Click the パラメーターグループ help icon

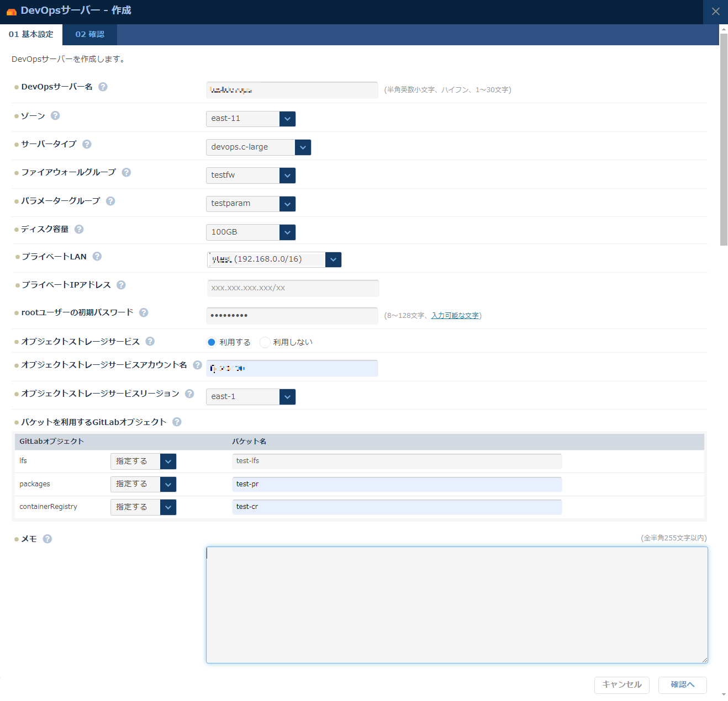pos(110,201)
